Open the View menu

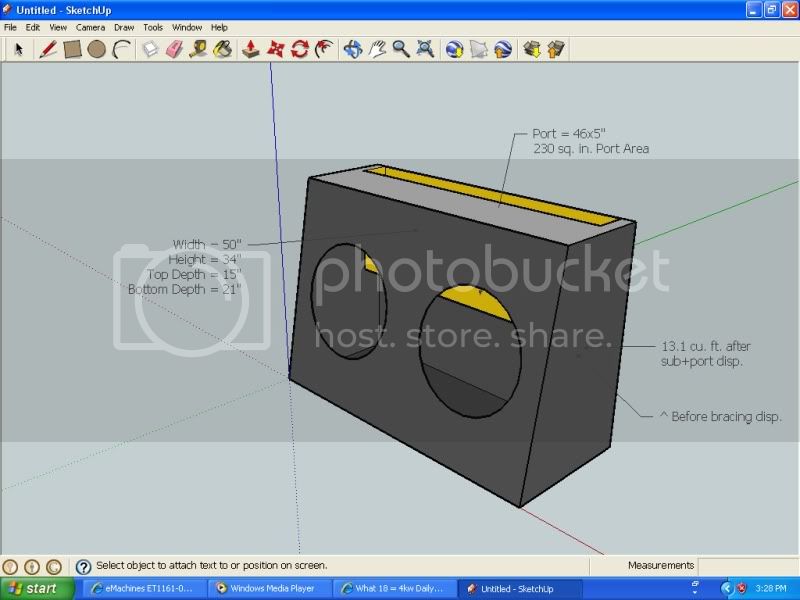point(58,28)
